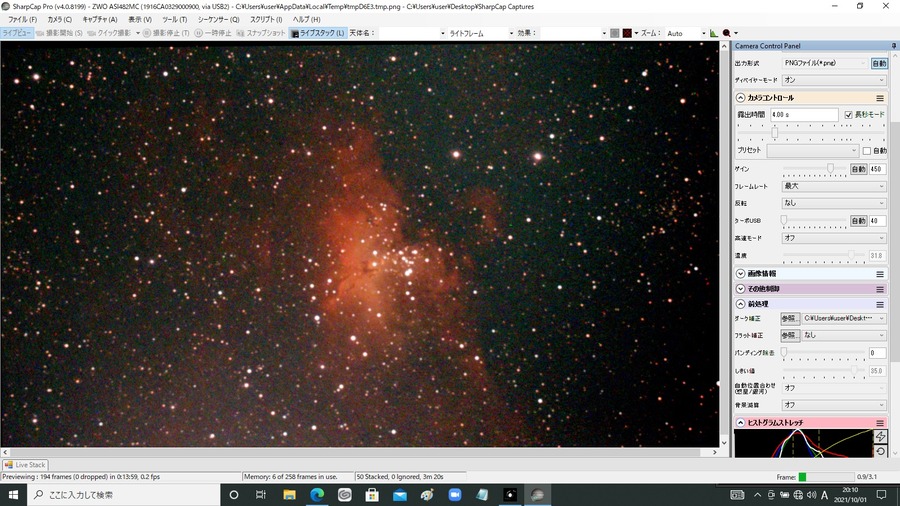The image size is (900, 506).
Task: Collapse the Camera Control section
Action: click(740, 98)
